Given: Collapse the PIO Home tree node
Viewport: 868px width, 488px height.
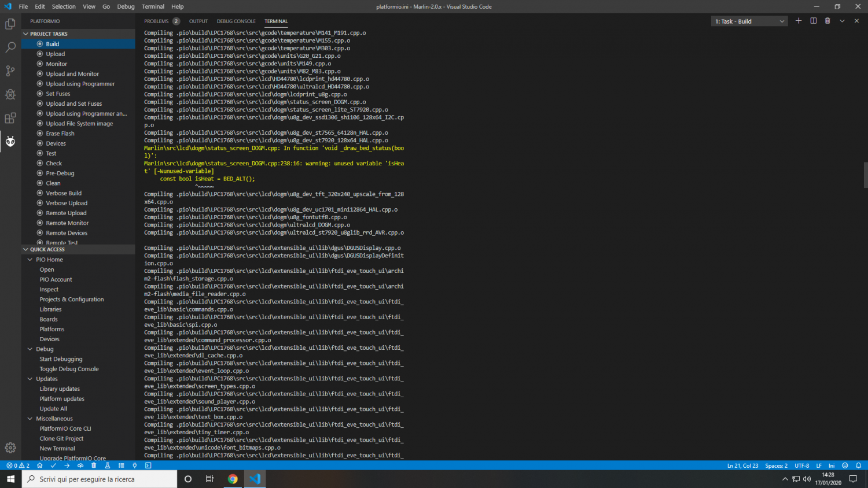Looking at the screenshot, I should (x=30, y=260).
